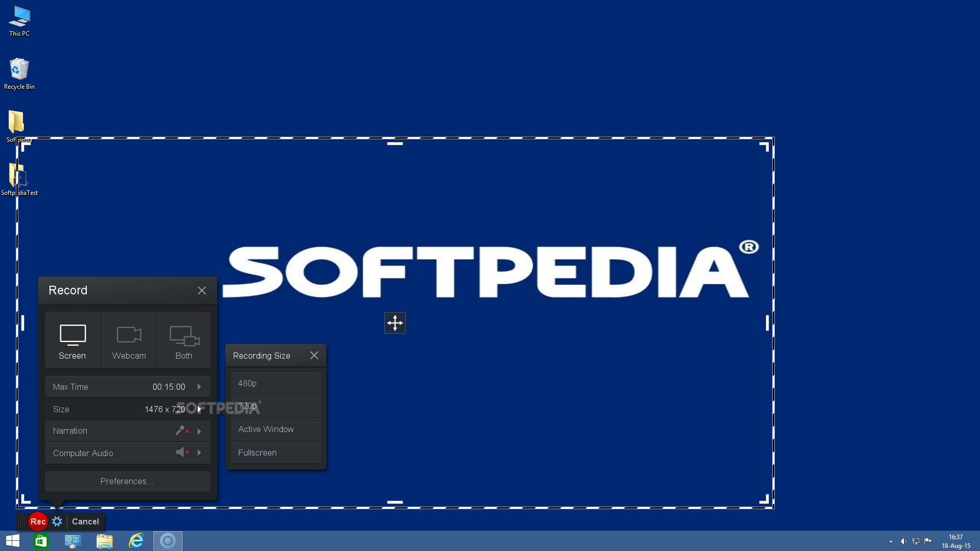Viewport: 980px width, 551px height.
Task: Click the left edge middle capture handle
Action: (x=22, y=323)
